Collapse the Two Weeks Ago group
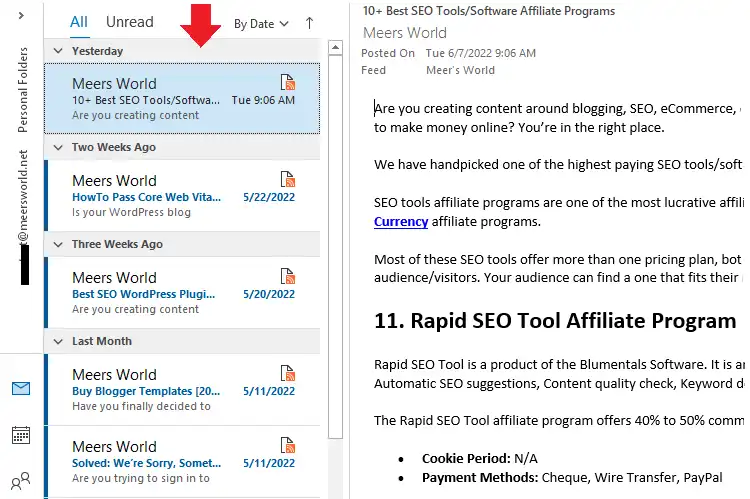The image size is (750, 499). (x=58, y=147)
